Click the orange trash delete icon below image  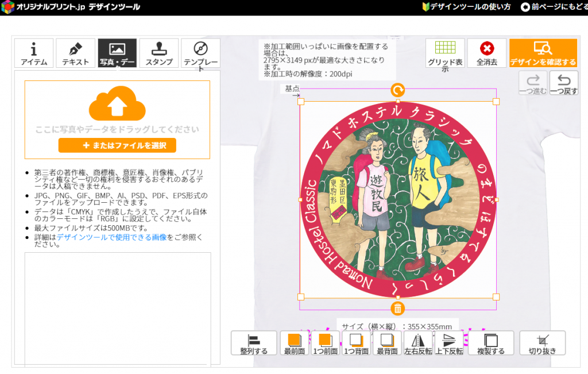[398, 309]
